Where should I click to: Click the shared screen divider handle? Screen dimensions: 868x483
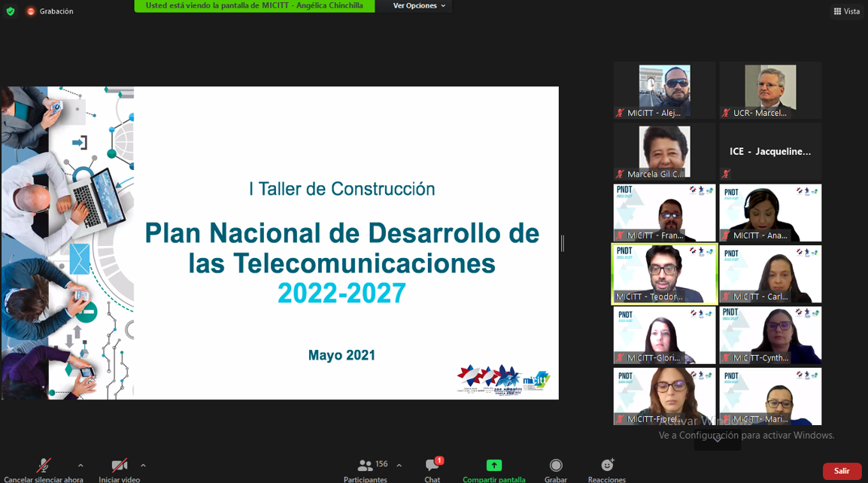pyautogui.click(x=562, y=243)
